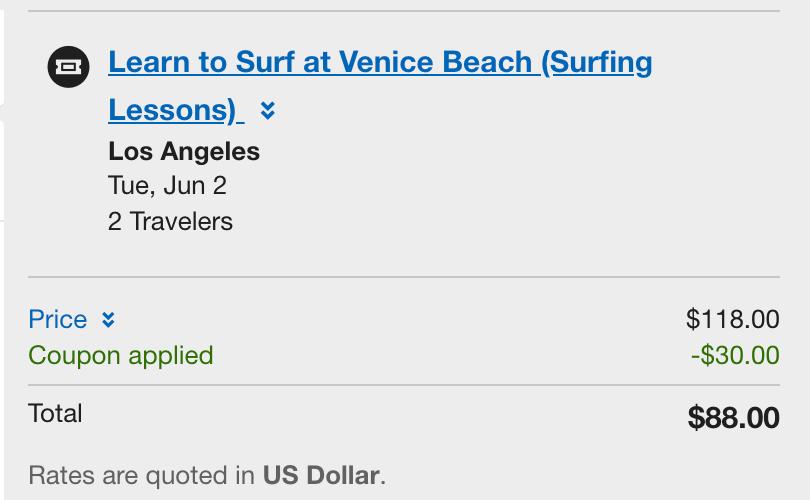Click the Los Angeles location text
This screenshot has width=810, height=500.
(x=184, y=152)
